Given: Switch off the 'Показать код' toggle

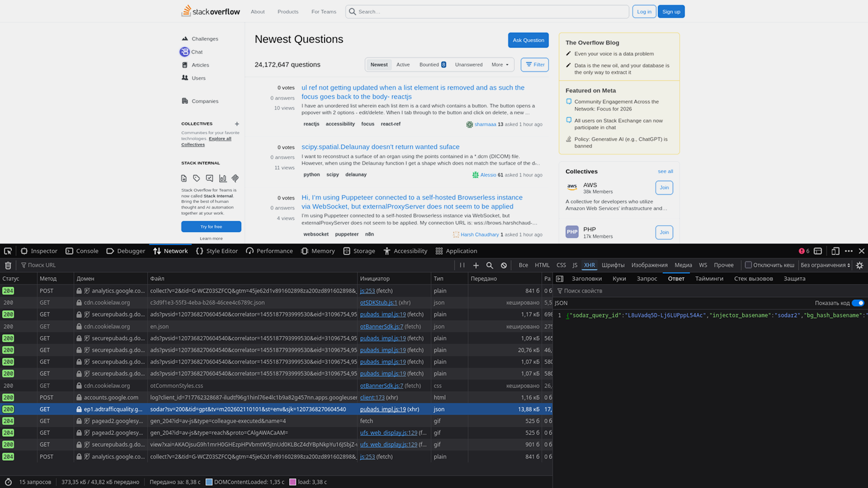Looking at the screenshot, I should [857, 303].
